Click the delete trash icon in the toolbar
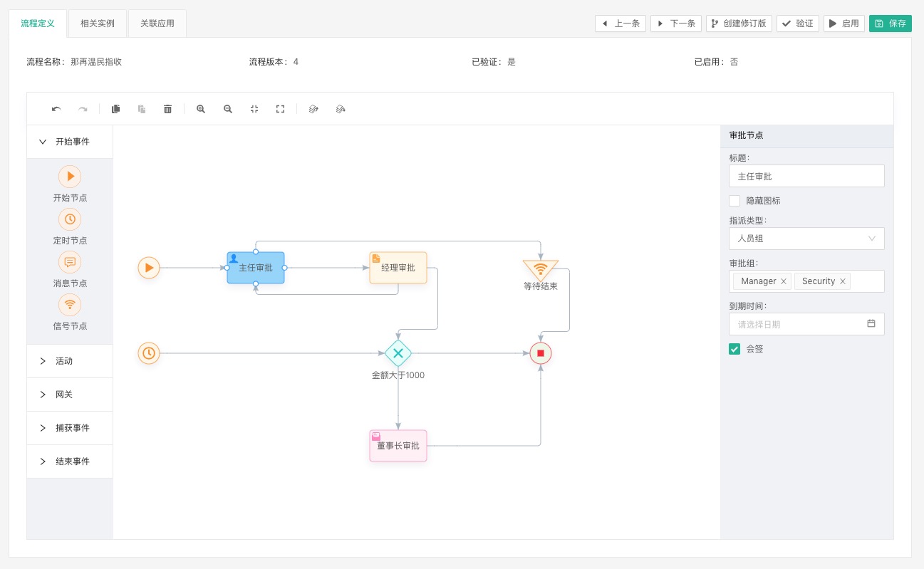Viewport: 924px width, 569px height. 168,109
